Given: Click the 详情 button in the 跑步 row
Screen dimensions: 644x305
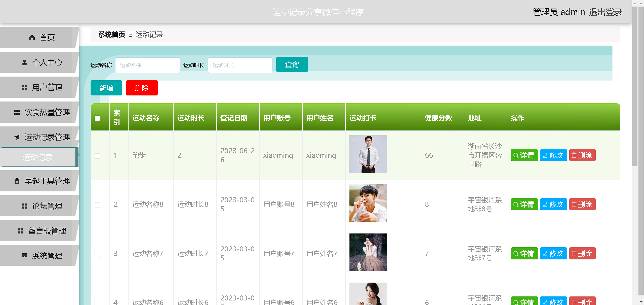Looking at the screenshot, I should pyautogui.click(x=524, y=155).
